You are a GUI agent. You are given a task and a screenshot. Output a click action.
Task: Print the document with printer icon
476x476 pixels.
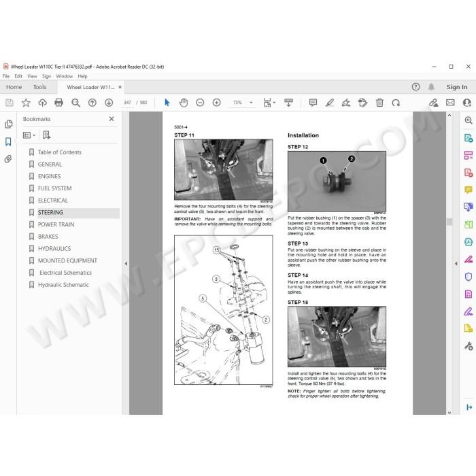point(59,103)
